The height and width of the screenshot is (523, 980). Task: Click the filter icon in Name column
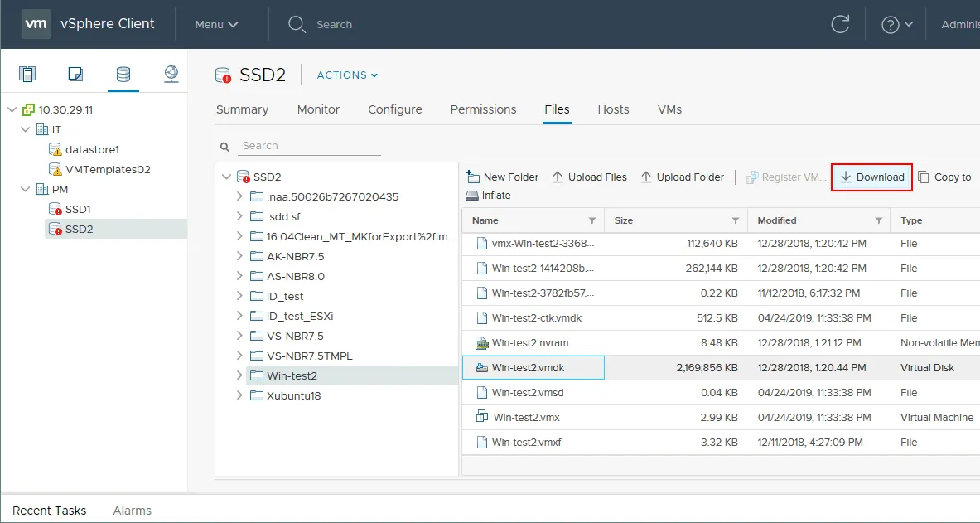coord(591,220)
